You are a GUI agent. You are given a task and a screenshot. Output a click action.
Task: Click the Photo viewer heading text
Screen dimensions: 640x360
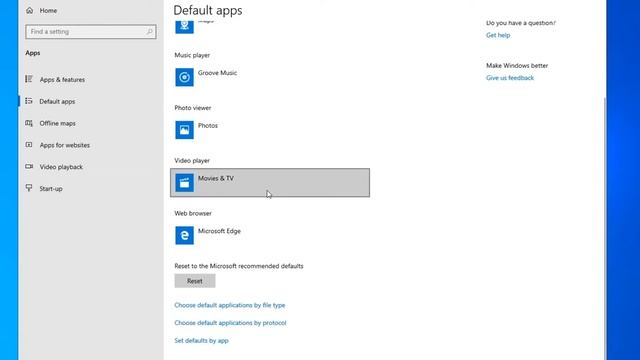pos(193,108)
